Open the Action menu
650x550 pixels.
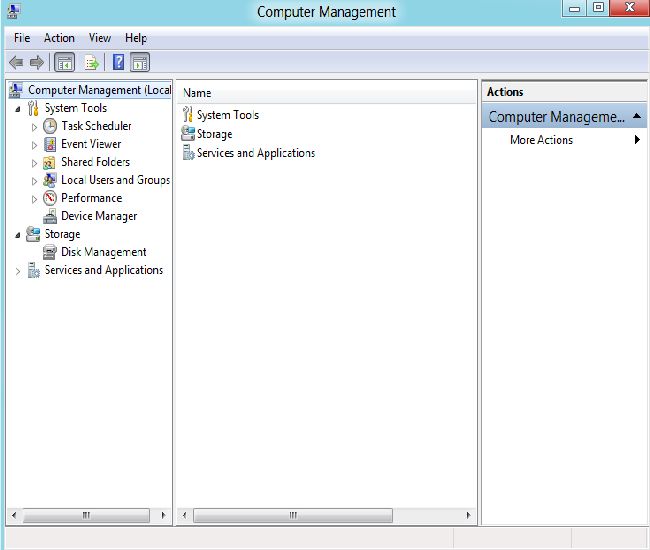tap(59, 38)
